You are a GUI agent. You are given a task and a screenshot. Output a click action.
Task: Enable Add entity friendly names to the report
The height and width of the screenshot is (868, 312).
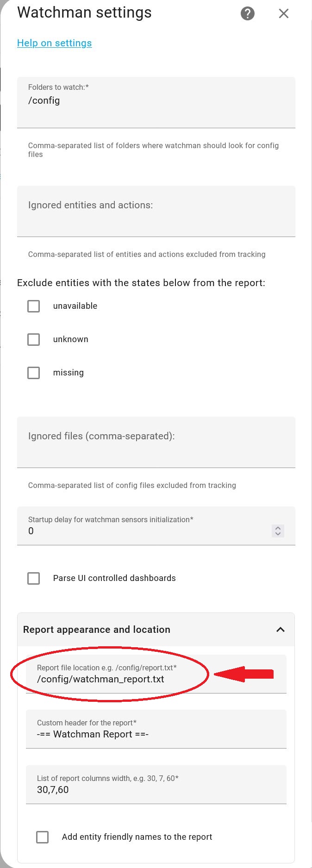point(42,837)
